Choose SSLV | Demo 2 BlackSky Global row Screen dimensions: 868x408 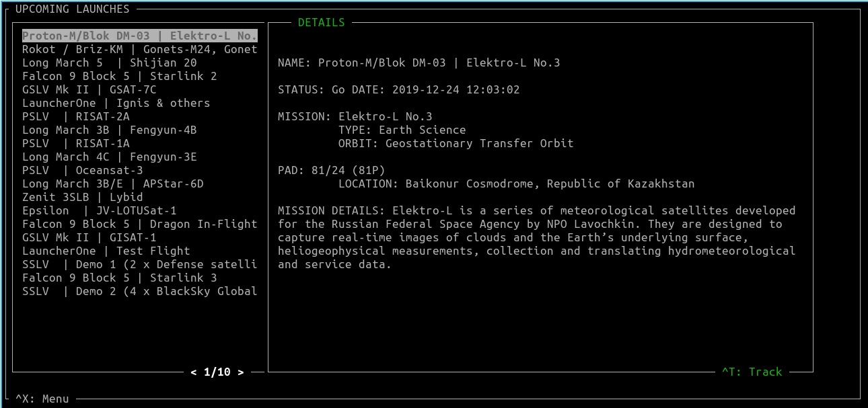coord(140,291)
